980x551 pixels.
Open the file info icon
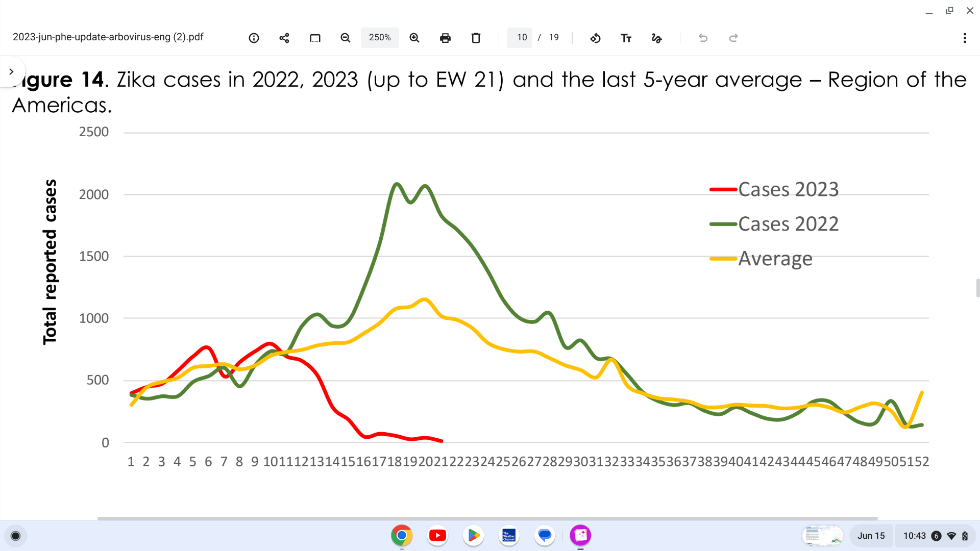click(x=254, y=38)
